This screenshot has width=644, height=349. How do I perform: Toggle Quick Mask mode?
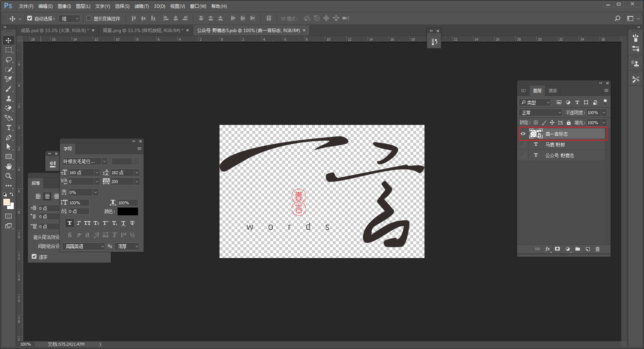pyautogui.click(x=8, y=216)
